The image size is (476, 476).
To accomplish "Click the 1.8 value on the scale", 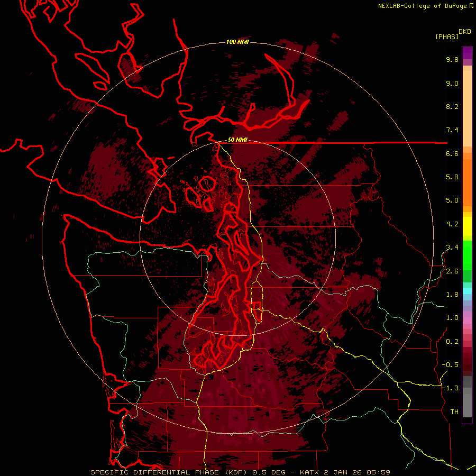I will tap(452, 295).
